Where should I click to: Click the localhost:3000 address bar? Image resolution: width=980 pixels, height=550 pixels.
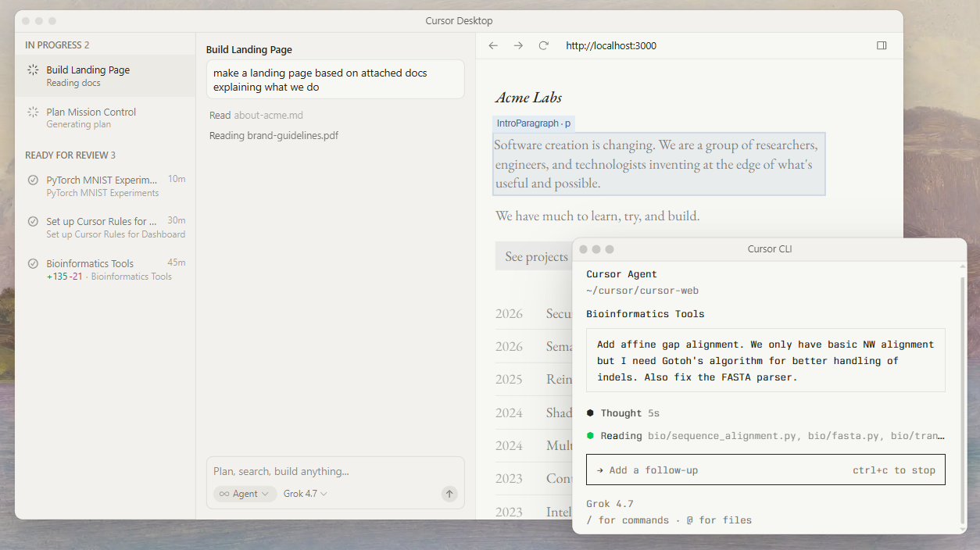pos(611,45)
